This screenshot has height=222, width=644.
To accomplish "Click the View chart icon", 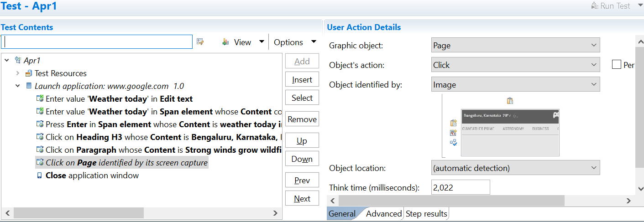I will (x=225, y=42).
